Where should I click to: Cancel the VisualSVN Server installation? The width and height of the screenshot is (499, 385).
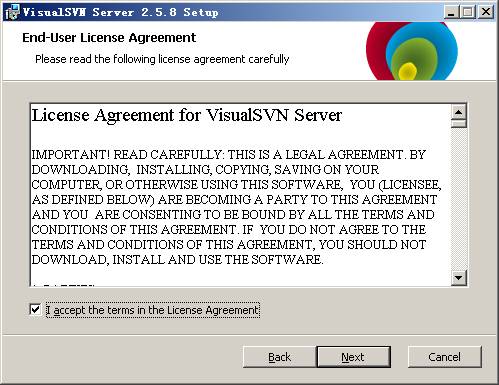pos(445,357)
